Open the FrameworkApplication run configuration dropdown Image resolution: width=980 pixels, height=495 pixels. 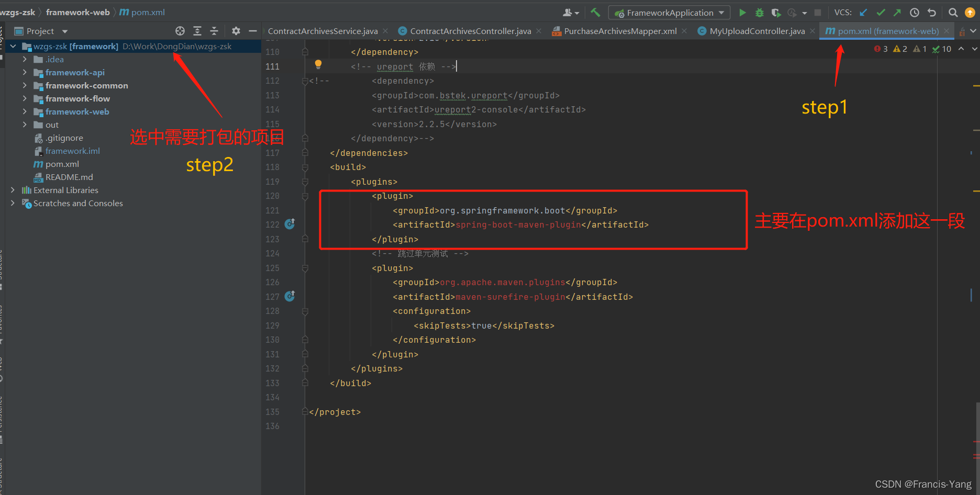click(x=670, y=13)
